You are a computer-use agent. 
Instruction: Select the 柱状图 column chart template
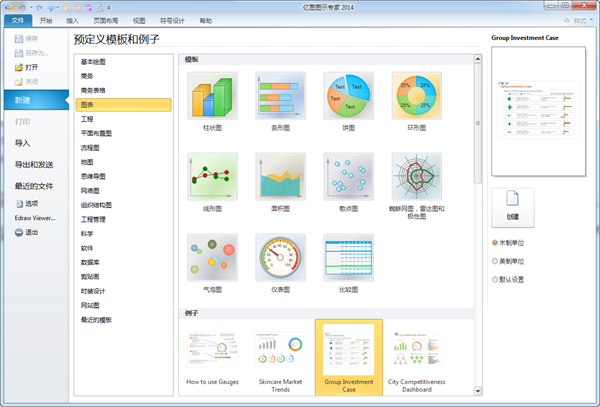pyautogui.click(x=212, y=96)
